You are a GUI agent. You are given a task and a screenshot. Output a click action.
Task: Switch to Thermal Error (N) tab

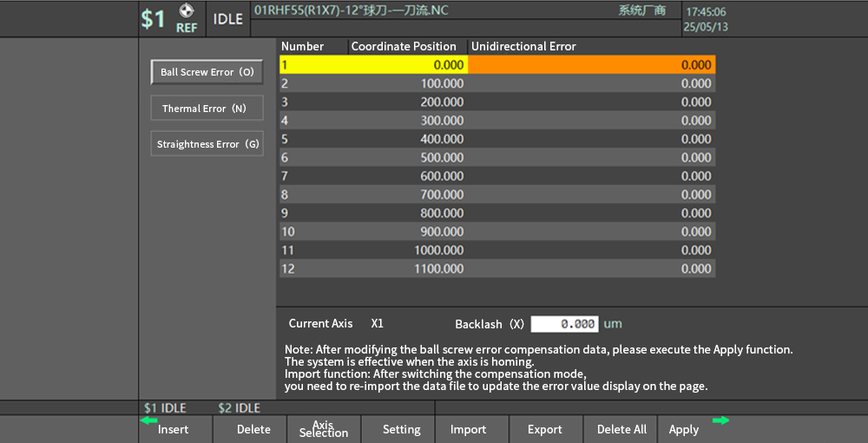tap(207, 109)
